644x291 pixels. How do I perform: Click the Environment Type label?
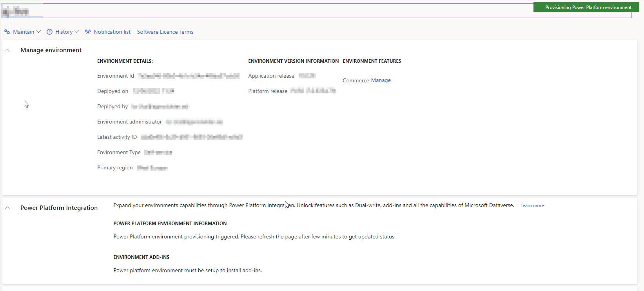[119, 153]
